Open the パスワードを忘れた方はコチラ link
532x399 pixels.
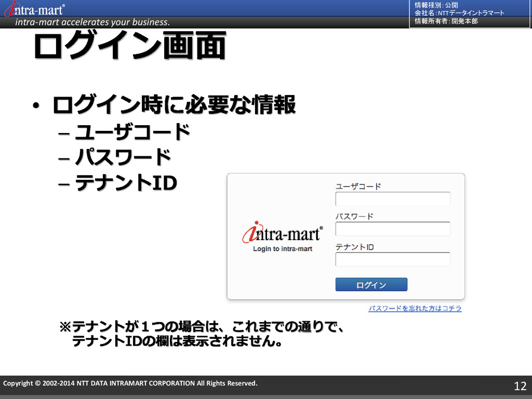[415, 309]
